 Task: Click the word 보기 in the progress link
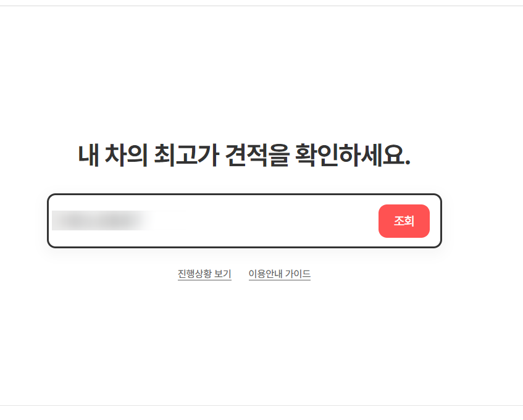223,274
